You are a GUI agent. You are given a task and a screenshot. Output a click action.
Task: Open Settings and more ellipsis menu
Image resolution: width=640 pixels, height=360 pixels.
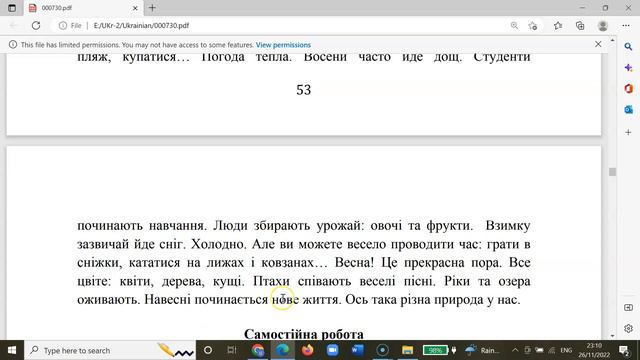626,25
